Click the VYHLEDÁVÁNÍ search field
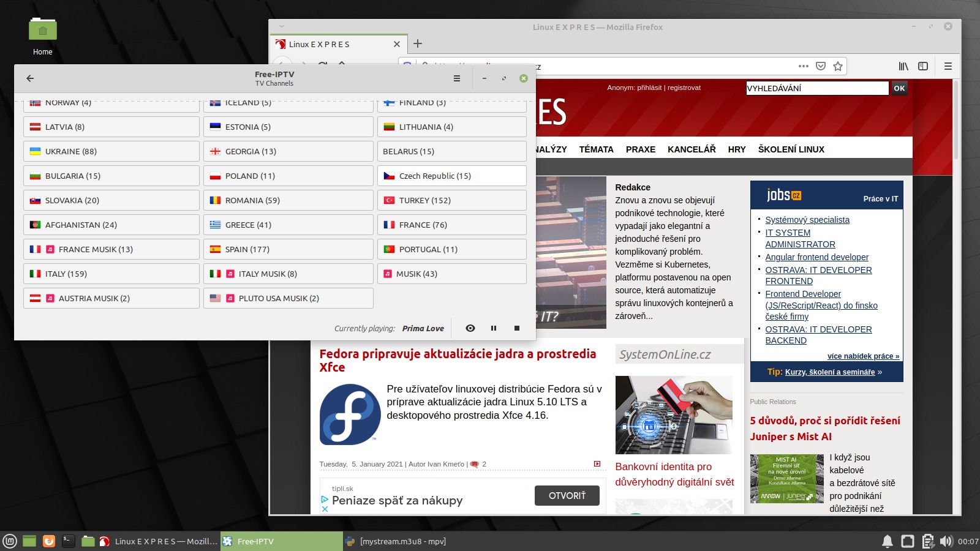980x551 pixels. click(x=816, y=88)
